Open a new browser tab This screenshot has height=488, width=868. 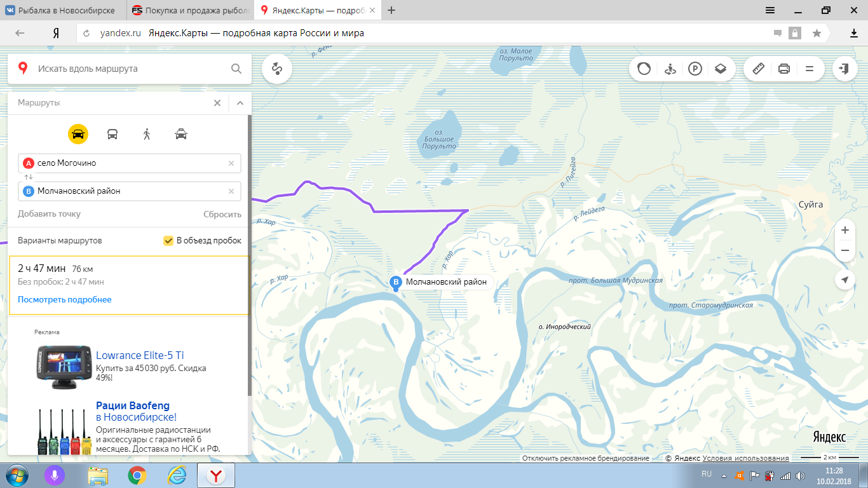(x=391, y=10)
